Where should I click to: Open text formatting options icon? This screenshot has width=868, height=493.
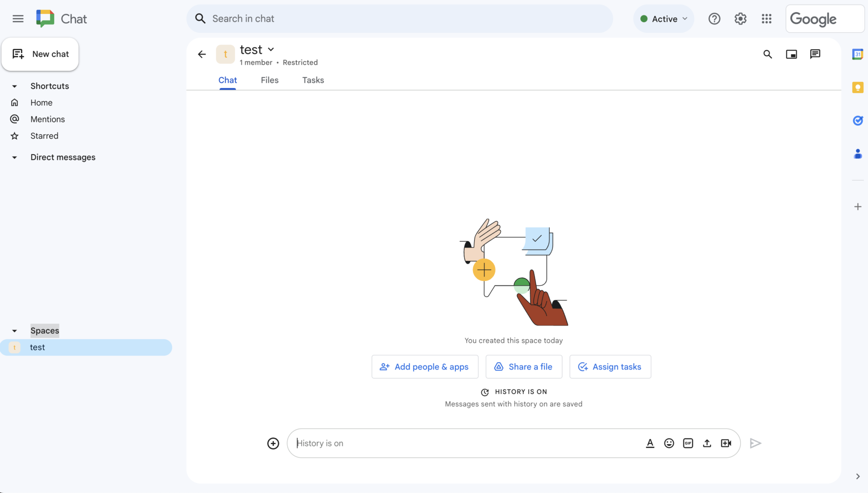pyautogui.click(x=650, y=443)
